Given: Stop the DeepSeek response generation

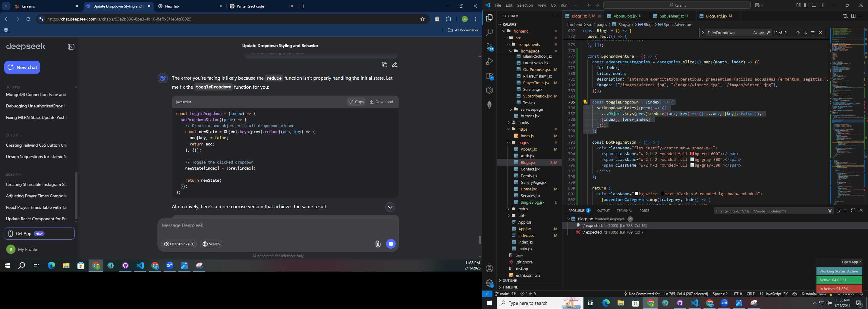Looking at the screenshot, I should tap(391, 244).
